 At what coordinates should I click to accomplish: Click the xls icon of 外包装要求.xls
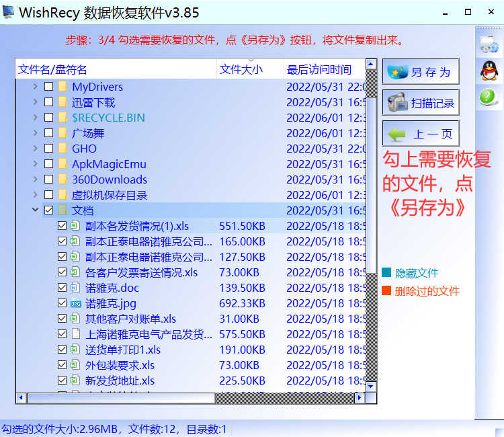click(75, 364)
